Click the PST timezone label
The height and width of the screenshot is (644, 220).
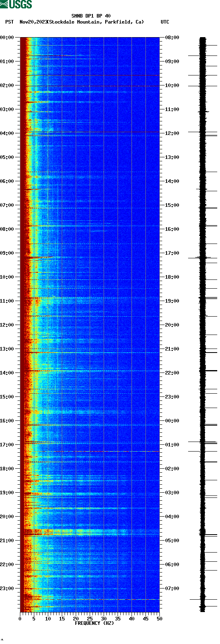pyautogui.click(x=9, y=22)
